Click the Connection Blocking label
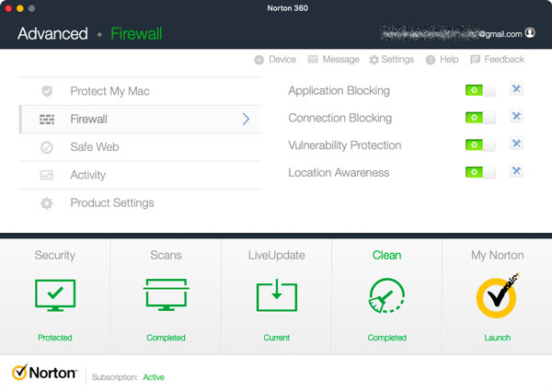The image size is (552, 392). (340, 118)
